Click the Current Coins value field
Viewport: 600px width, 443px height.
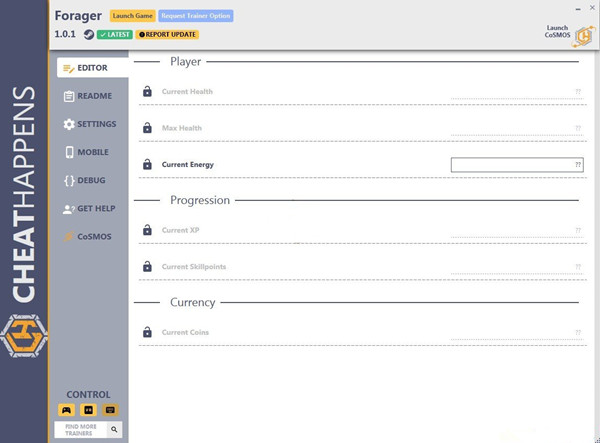(517, 332)
